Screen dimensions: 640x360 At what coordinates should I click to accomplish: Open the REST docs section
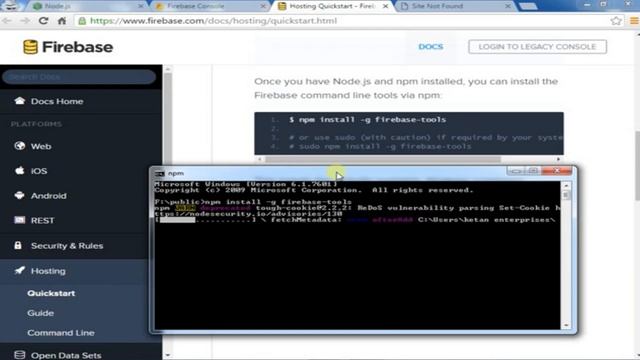pyautogui.click(x=42, y=220)
